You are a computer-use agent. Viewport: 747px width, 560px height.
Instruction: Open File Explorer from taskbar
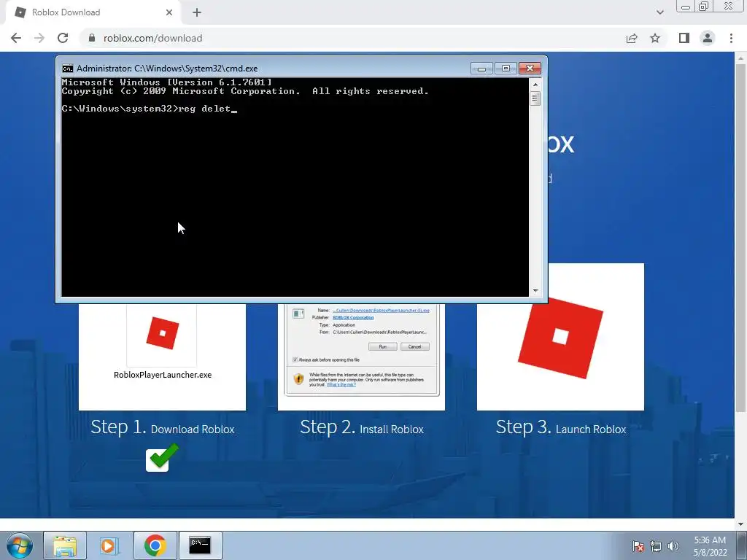click(65, 545)
